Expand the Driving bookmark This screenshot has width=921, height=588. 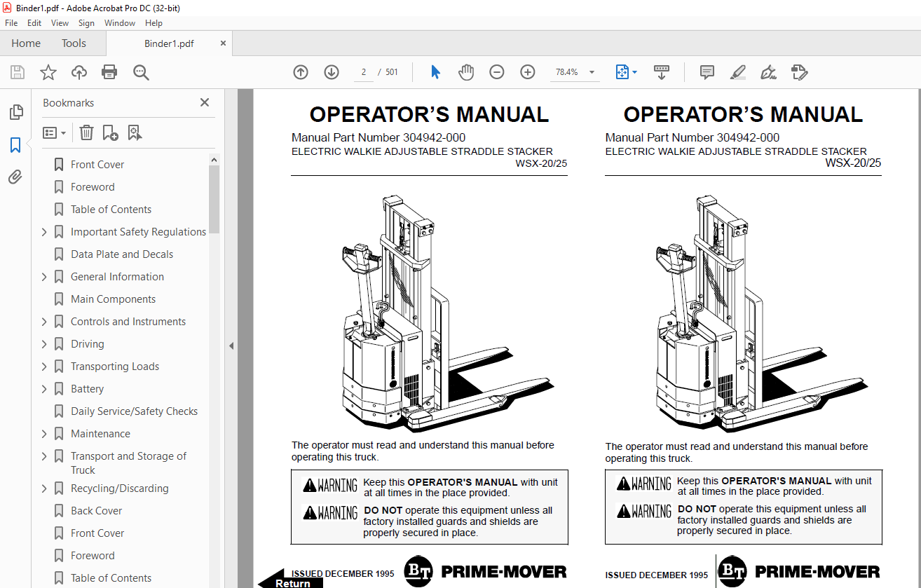point(44,344)
